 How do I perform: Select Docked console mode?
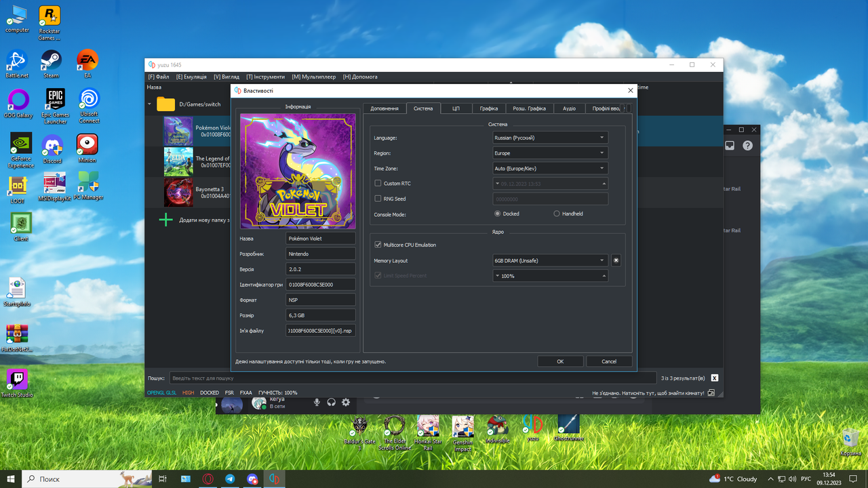click(498, 213)
